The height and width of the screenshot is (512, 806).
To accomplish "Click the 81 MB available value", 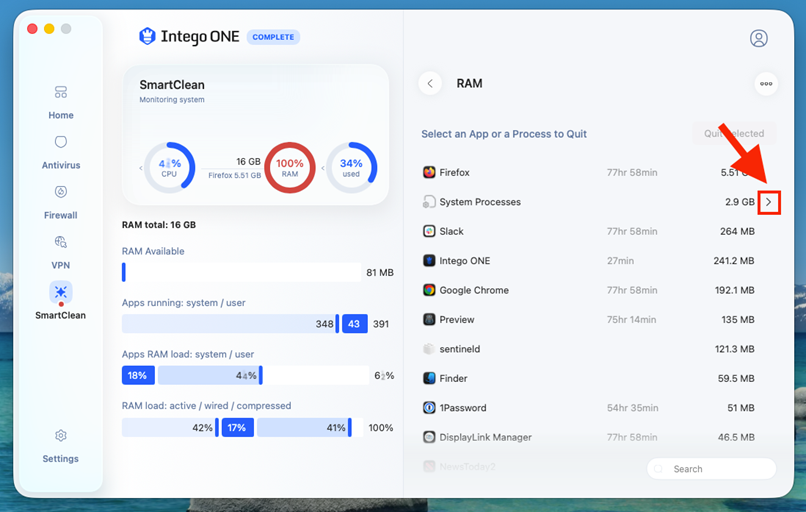I will pos(380,272).
